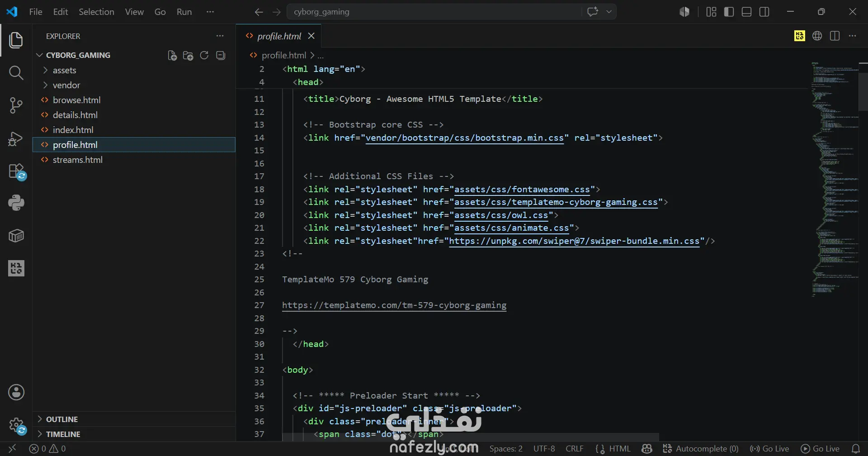Open the Explorer view in activity bar
The width and height of the screenshot is (868, 456).
[16, 40]
